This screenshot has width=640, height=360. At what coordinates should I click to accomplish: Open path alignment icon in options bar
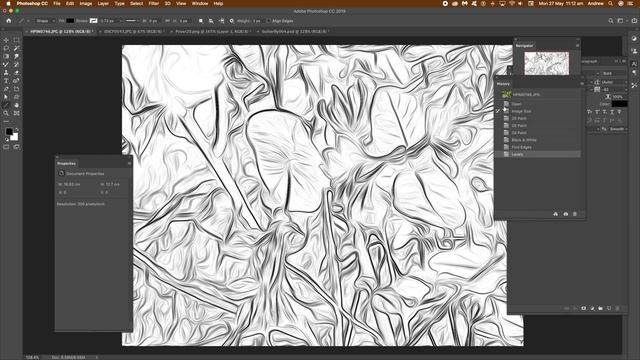(x=211, y=21)
